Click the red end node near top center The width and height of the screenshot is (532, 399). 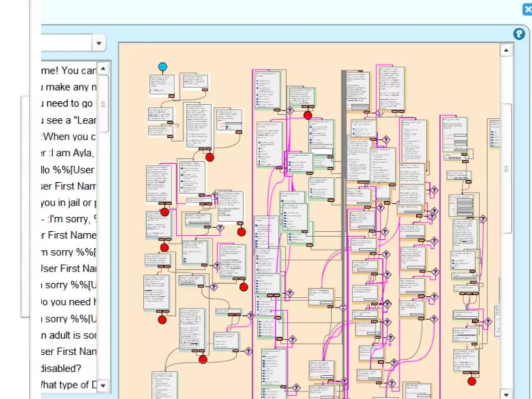click(308, 115)
